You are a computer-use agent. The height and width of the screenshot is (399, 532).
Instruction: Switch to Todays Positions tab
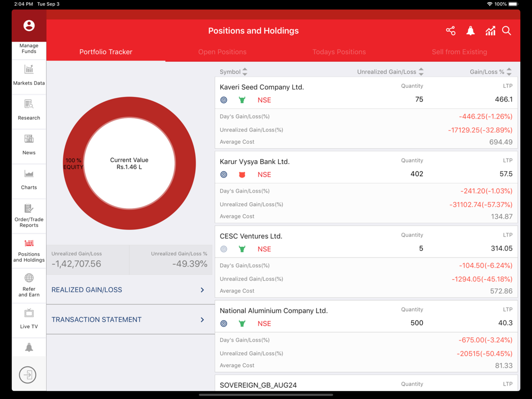click(x=339, y=52)
